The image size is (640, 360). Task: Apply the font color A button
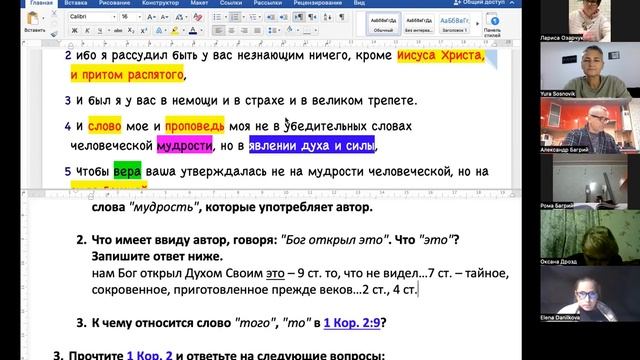(193, 31)
